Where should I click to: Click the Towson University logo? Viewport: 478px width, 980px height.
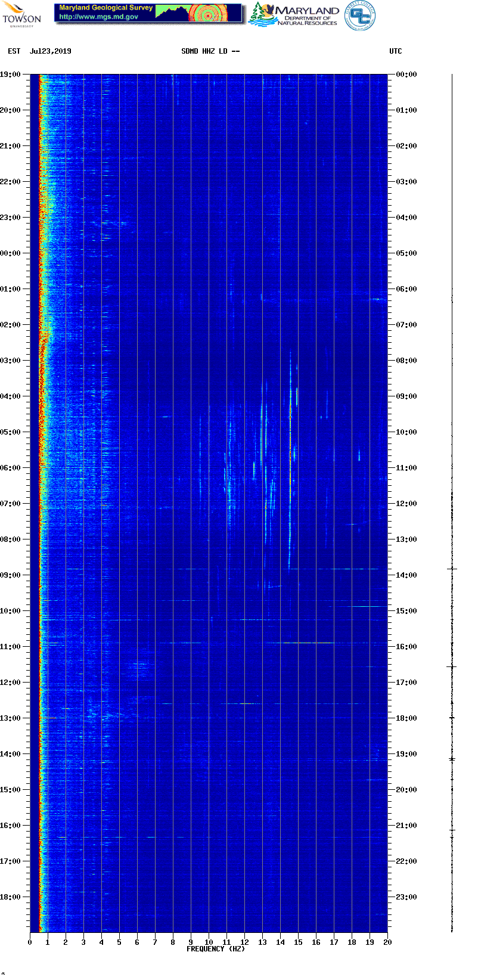(x=21, y=14)
